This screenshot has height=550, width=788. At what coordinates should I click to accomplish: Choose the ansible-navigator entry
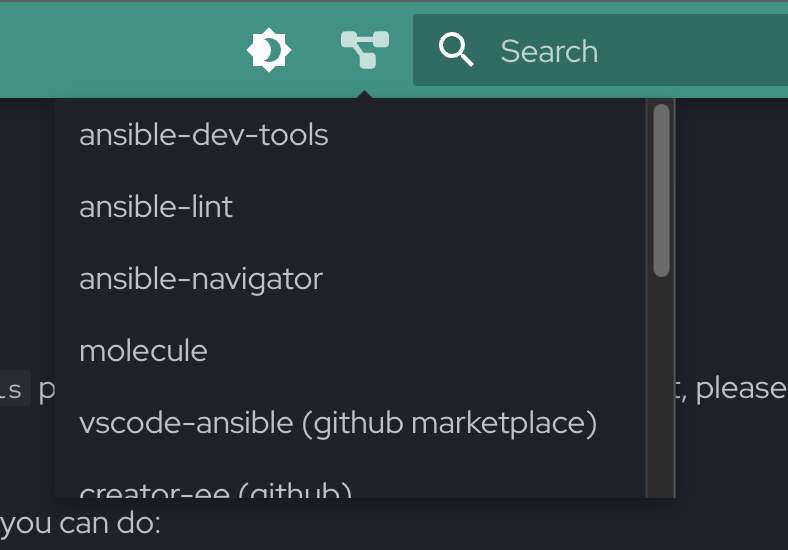(x=200, y=279)
